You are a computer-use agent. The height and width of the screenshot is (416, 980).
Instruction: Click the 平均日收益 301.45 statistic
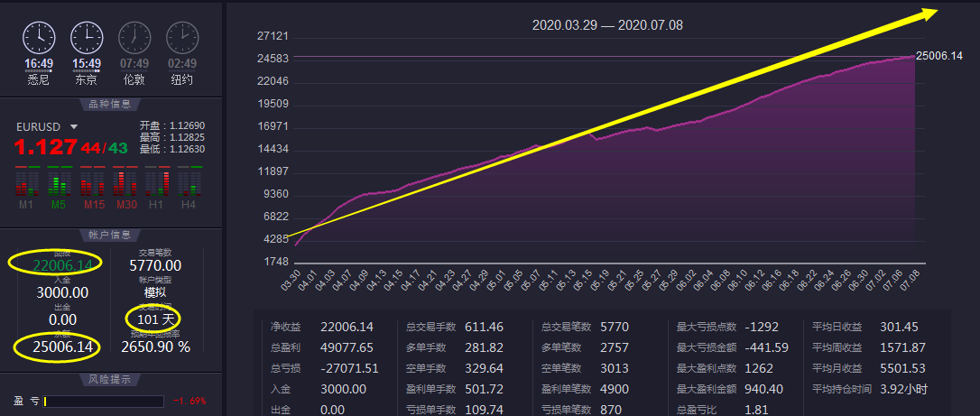(866, 327)
